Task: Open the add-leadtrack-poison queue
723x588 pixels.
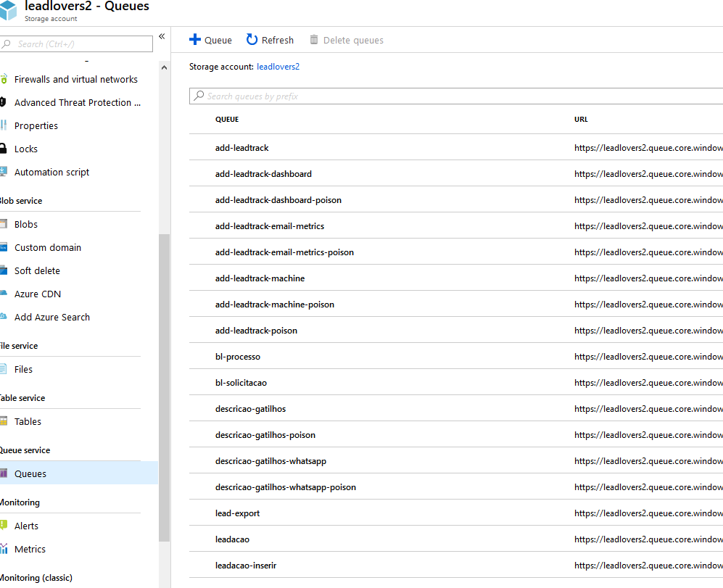Action: tap(256, 331)
